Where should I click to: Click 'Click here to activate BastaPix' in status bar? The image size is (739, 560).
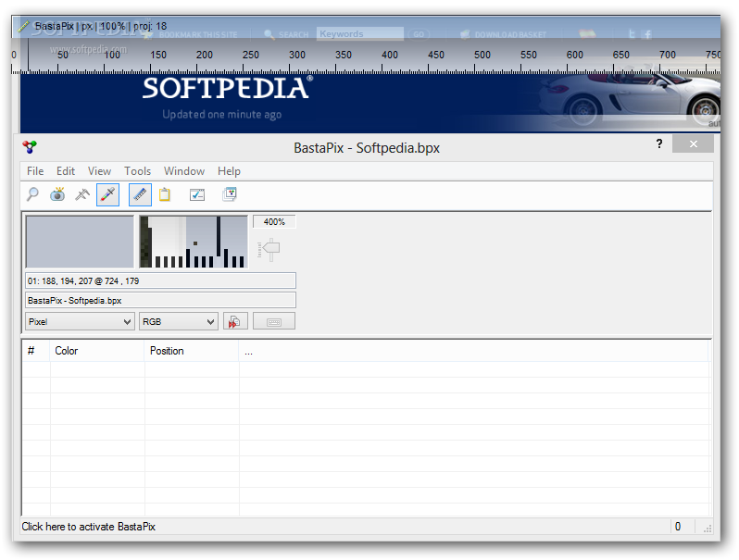click(89, 527)
